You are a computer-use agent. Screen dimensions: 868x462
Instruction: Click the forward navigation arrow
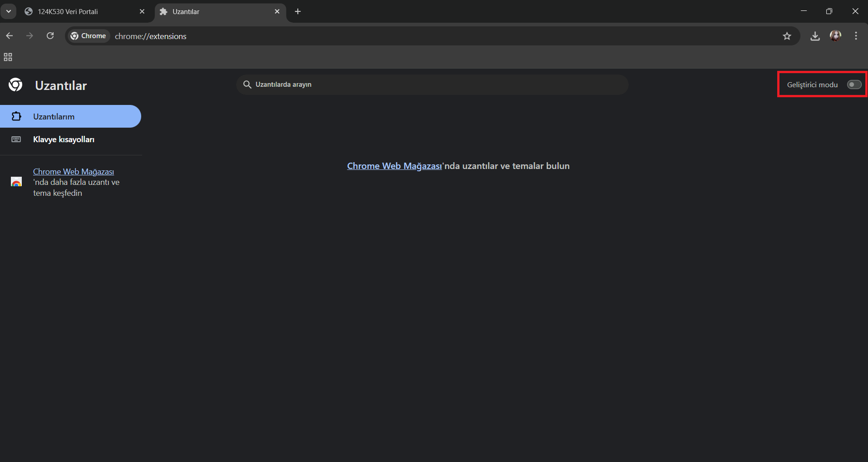pos(30,36)
